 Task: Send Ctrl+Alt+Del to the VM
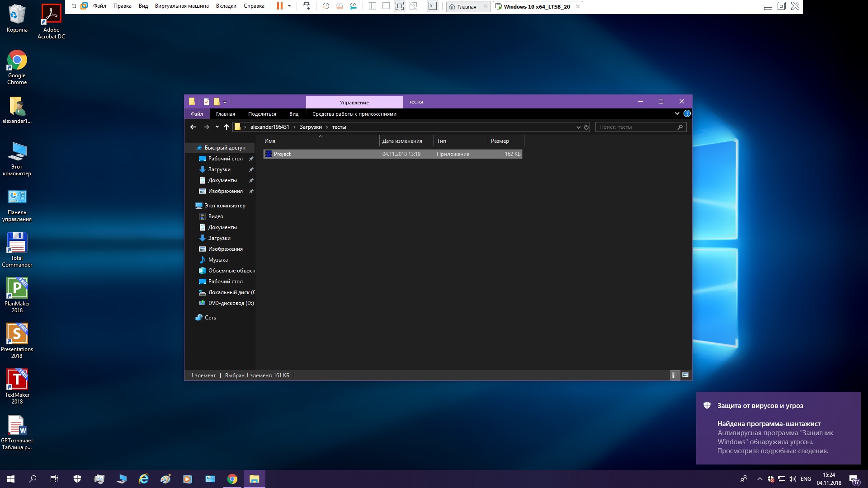[x=307, y=6]
